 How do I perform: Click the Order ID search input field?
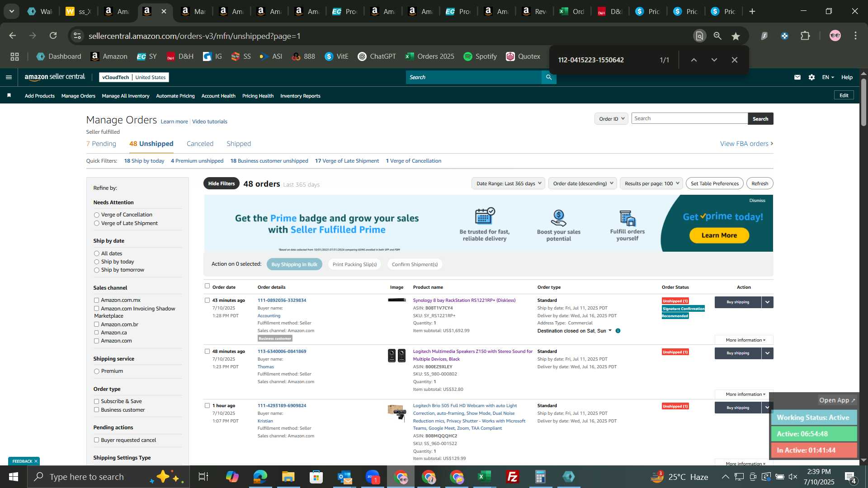(x=689, y=118)
